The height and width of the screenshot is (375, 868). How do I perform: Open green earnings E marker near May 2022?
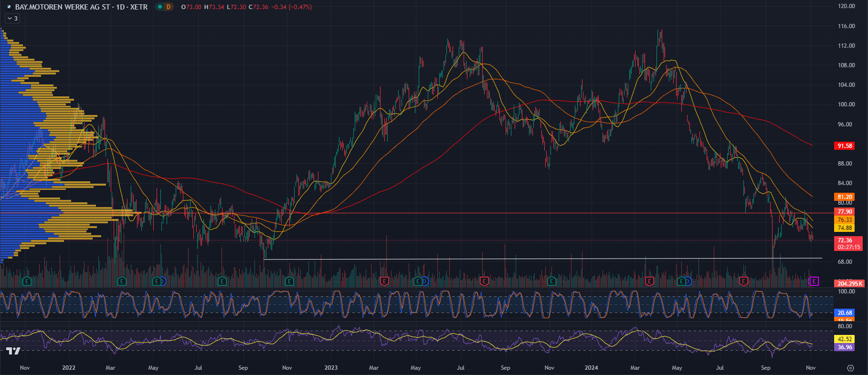156,281
